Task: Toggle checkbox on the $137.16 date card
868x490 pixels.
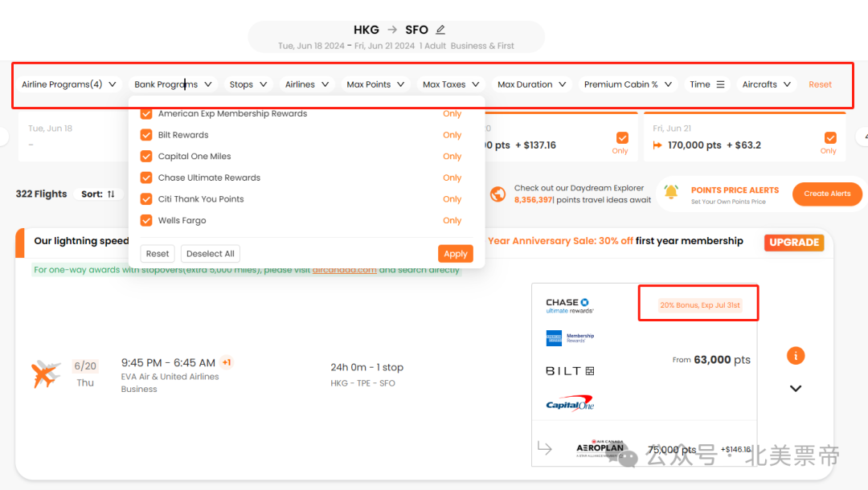Action: [622, 137]
